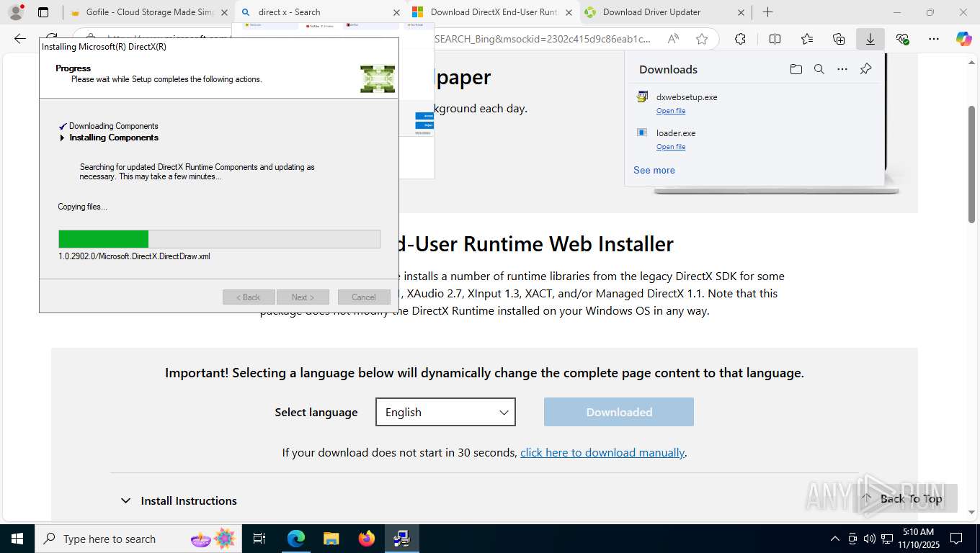Screen dimensions: 980x553
Task: Select the Download DirectX End-User Runtime tab
Action: [494, 12]
